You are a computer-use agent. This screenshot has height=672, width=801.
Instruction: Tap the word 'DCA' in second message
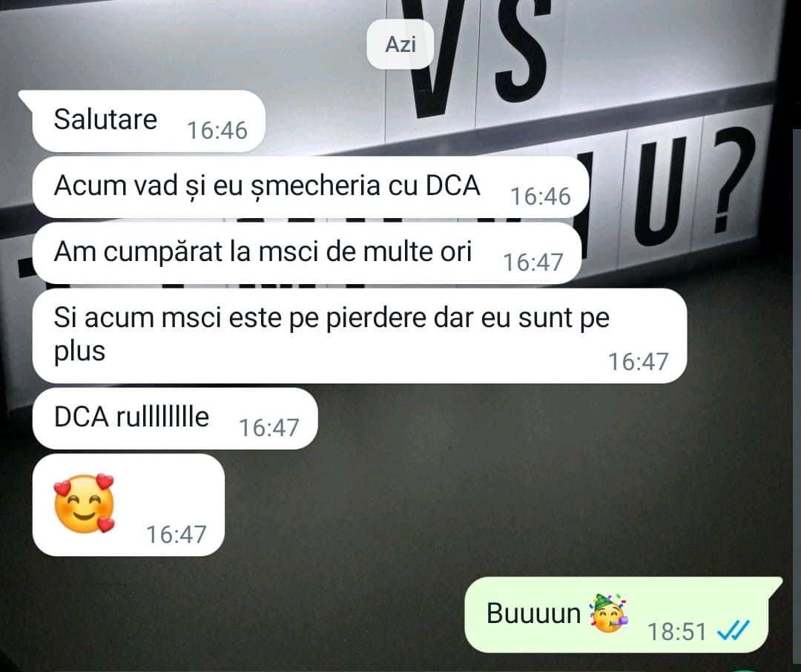(x=453, y=185)
